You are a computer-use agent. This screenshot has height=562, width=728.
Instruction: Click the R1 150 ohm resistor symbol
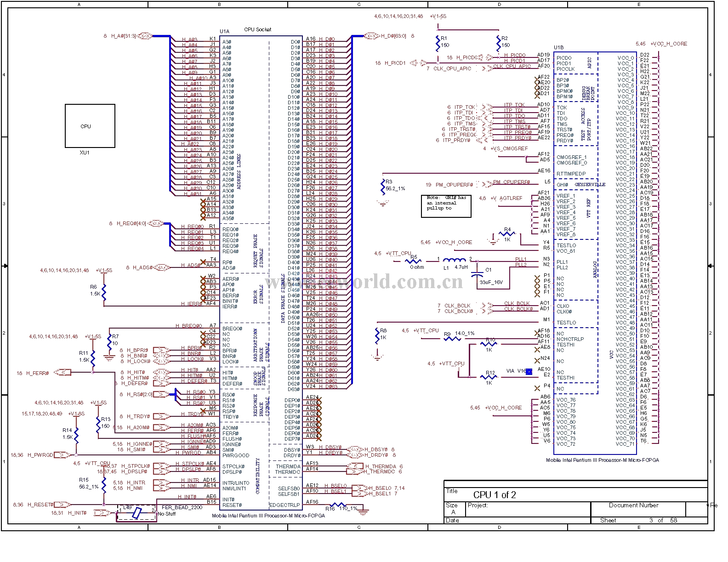[438, 43]
